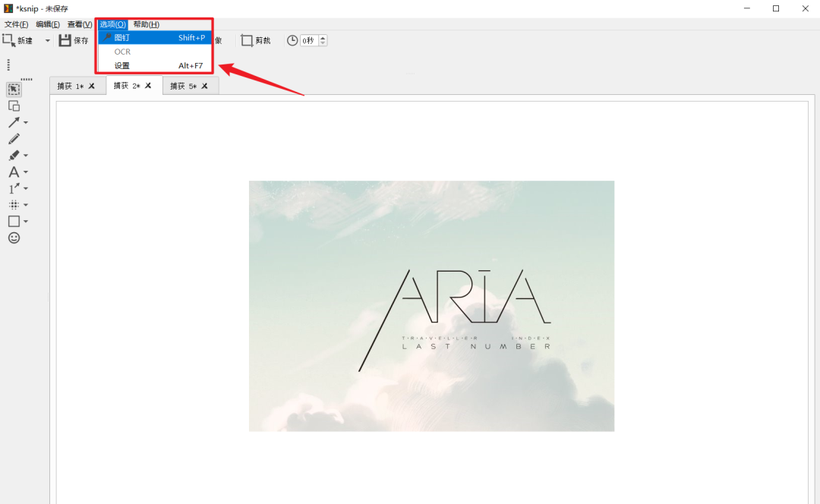820x504 pixels.
Task: Choose the duplicate tool
Action: tap(14, 106)
